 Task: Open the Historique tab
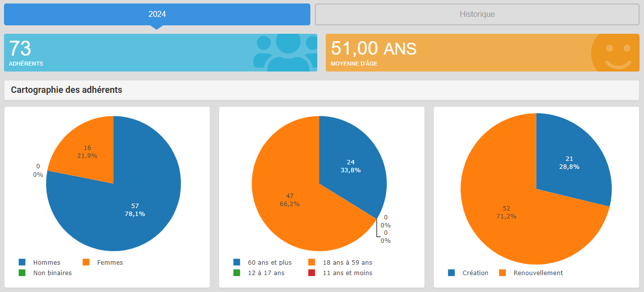tap(477, 14)
